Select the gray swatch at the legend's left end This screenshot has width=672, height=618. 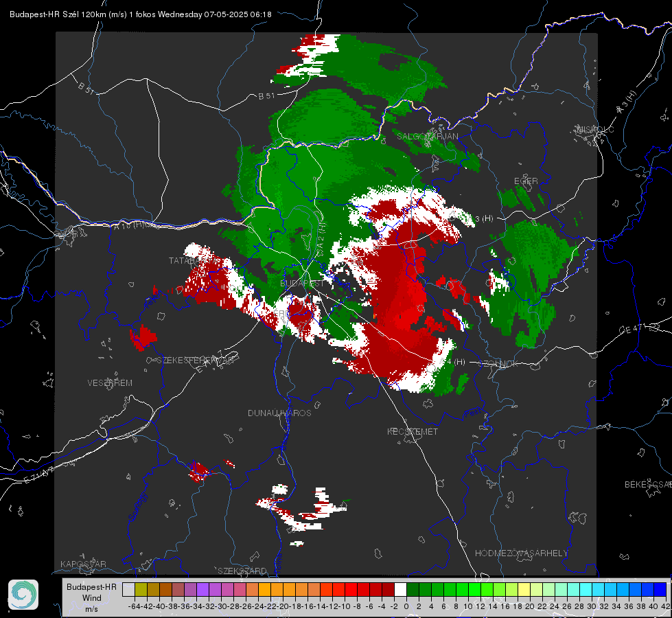[x=128, y=590]
